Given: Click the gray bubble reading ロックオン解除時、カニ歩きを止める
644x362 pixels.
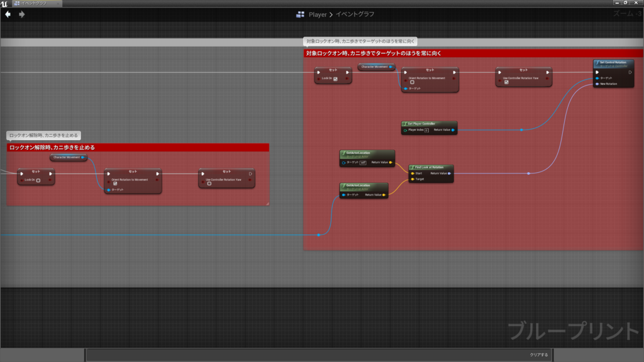Looking at the screenshot, I should tap(43, 135).
